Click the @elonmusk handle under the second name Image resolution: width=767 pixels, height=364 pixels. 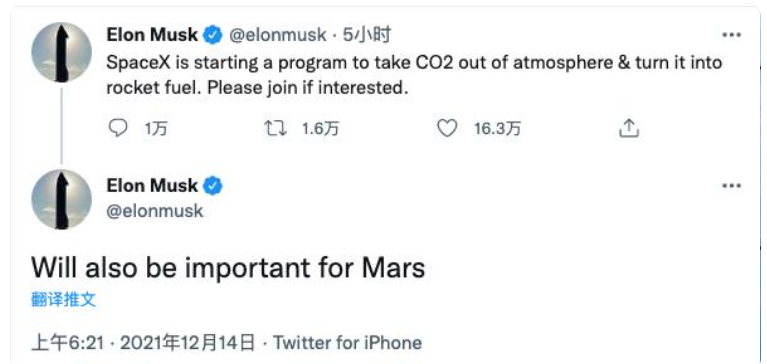155,210
